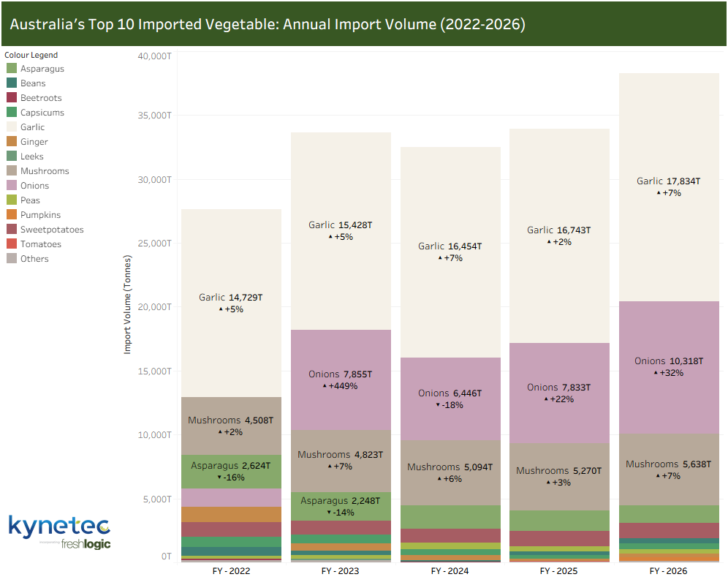Click the Garlic 15,428T segment in FY-2023
Viewport: 728px width, 585px height.
[341, 231]
